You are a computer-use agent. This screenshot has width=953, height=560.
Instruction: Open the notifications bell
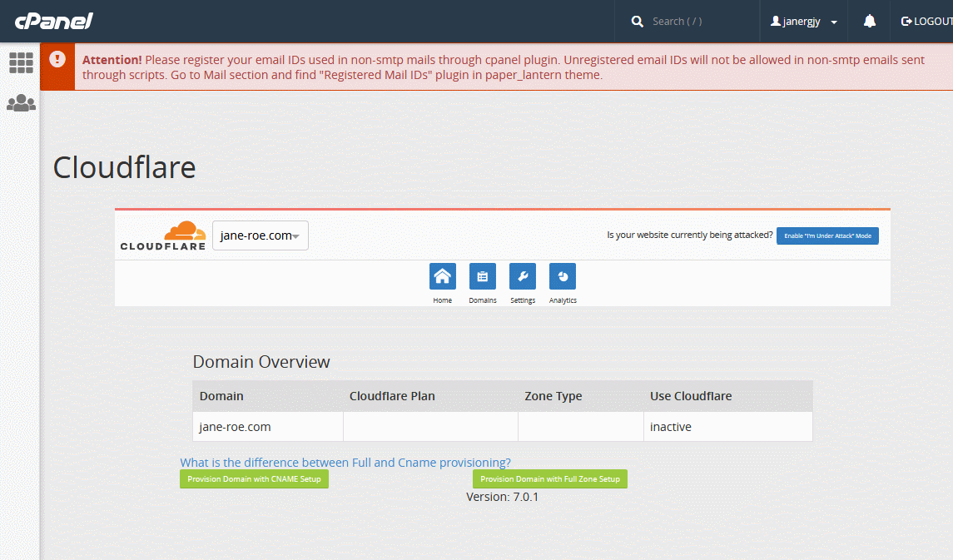pos(870,22)
